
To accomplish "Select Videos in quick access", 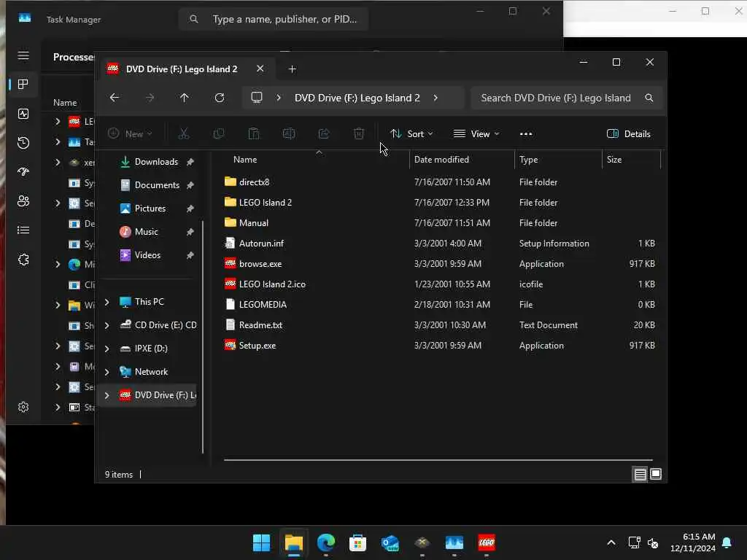I will (147, 255).
